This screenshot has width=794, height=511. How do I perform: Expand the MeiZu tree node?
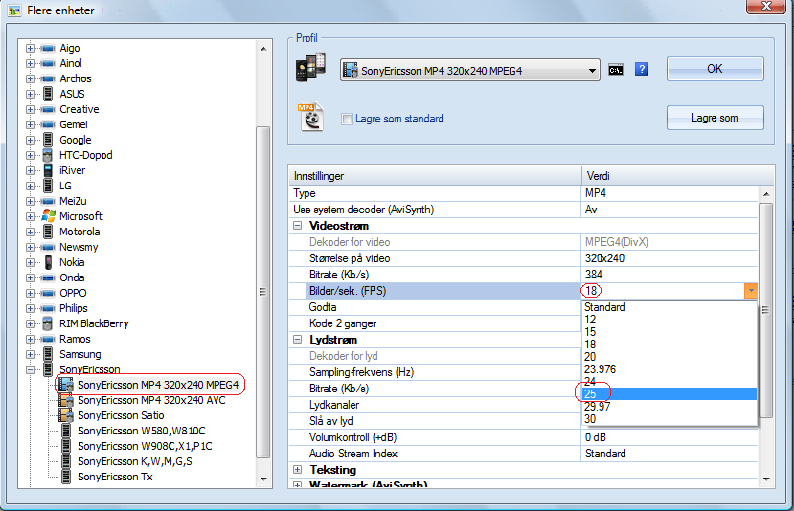coord(31,201)
